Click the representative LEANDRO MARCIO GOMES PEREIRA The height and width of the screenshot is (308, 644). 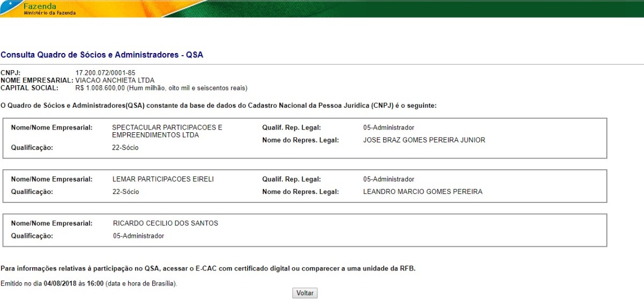tap(423, 192)
